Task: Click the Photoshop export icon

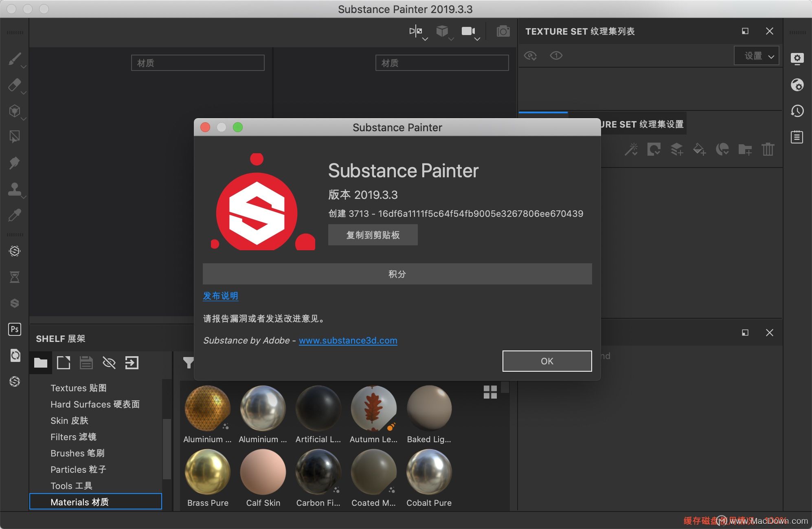Action: [15, 329]
